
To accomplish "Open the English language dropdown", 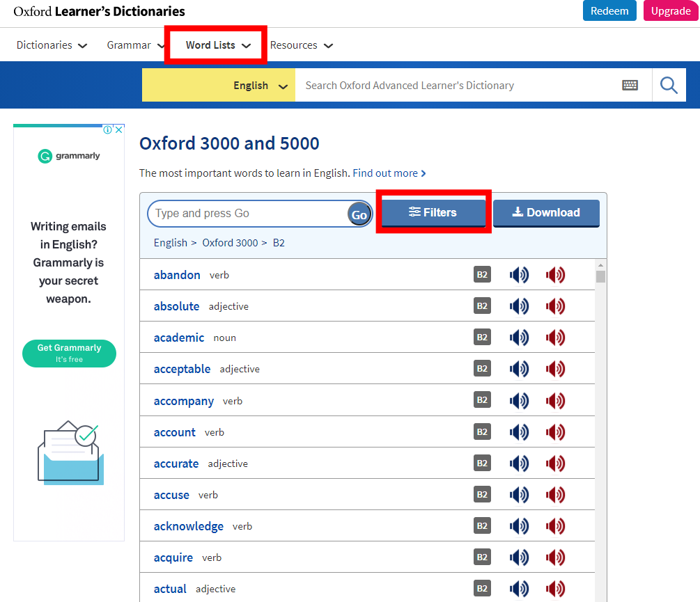I will click(x=218, y=85).
